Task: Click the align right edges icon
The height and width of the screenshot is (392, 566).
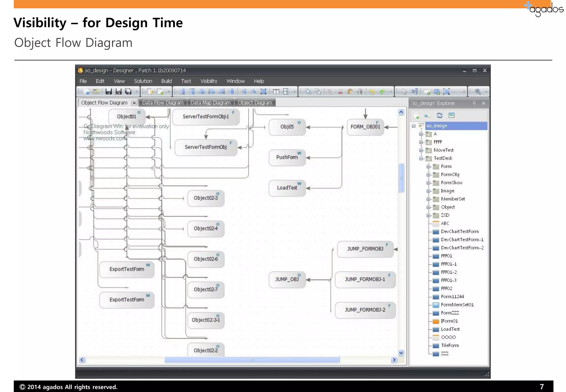Action: (221, 92)
